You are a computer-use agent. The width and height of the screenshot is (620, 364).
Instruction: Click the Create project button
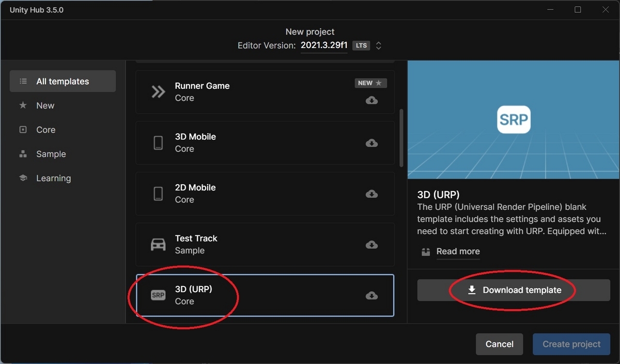click(571, 344)
